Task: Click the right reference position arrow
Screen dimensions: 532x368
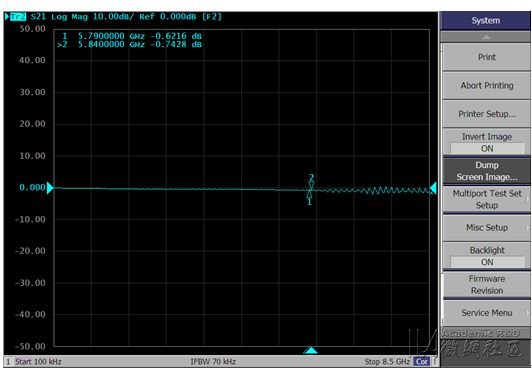Action: click(433, 188)
